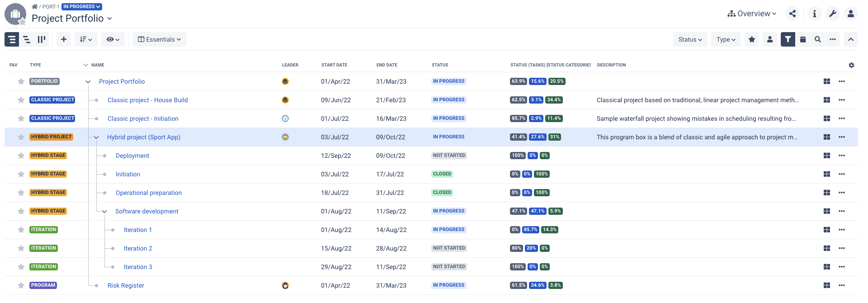Open the calendar date filter icon
868x303 pixels.
point(803,39)
